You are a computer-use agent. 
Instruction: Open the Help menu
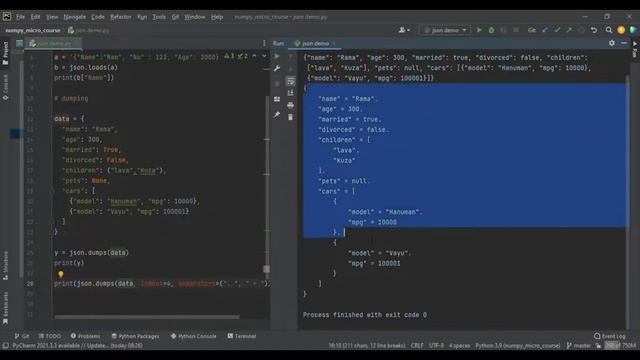(217, 17)
